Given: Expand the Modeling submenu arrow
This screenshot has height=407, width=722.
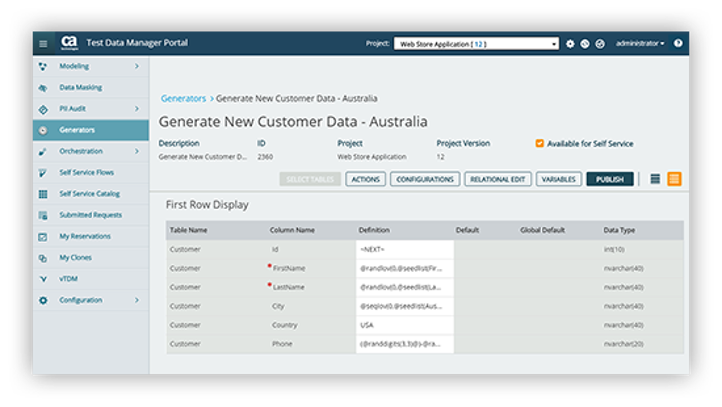Looking at the screenshot, I should pos(137,66).
